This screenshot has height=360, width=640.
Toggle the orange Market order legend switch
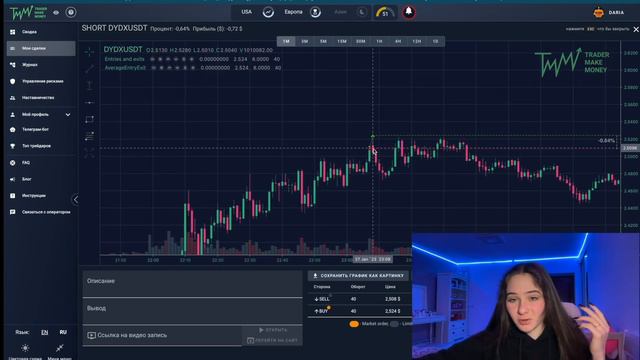point(354,324)
